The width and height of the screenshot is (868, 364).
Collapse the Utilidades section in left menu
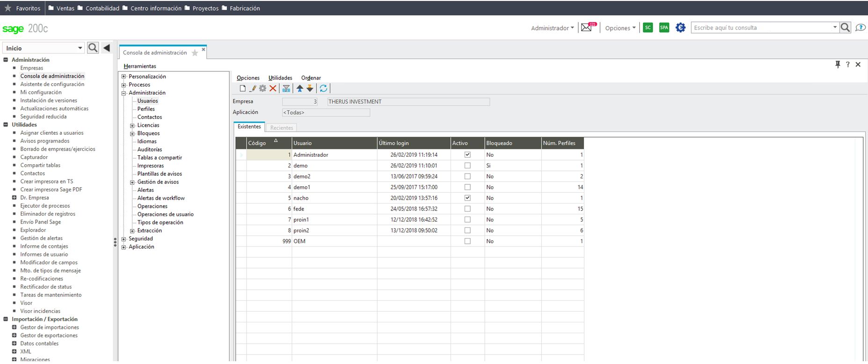click(x=6, y=124)
